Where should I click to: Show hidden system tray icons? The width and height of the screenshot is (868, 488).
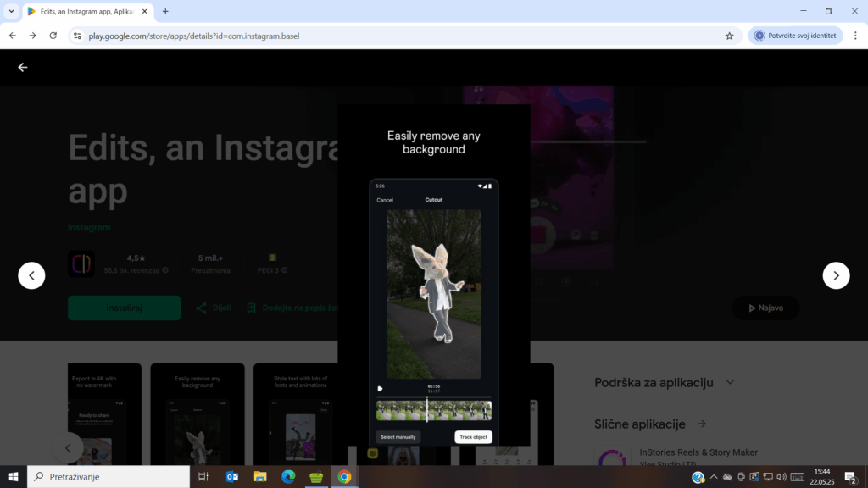pos(714,477)
